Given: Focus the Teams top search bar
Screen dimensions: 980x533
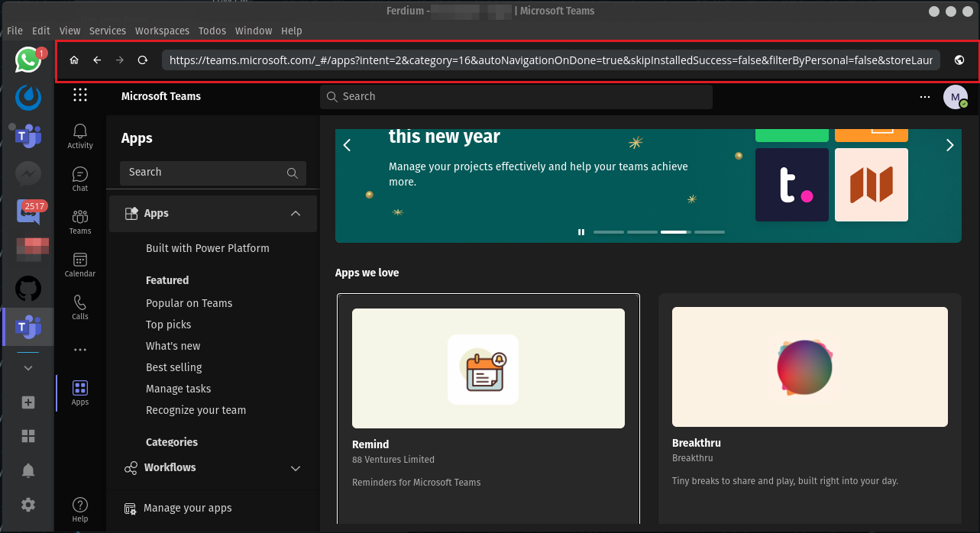Looking at the screenshot, I should pyautogui.click(x=516, y=97).
